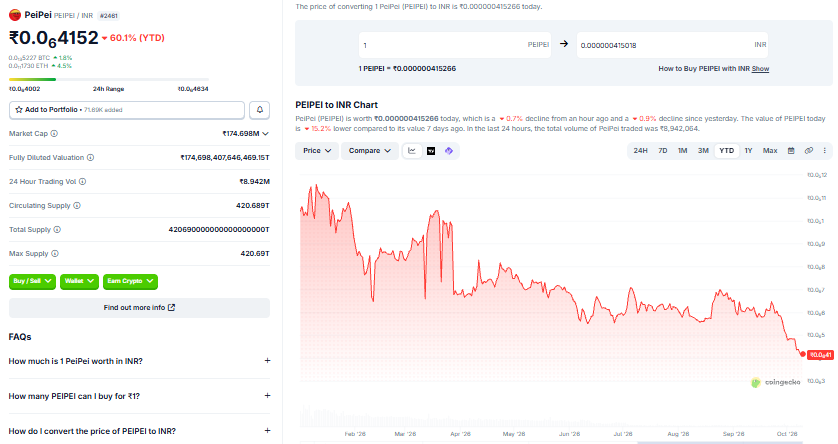The height and width of the screenshot is (444, 838).
Task: Open Max Supply info icon
Action: pyautogui.click(x=55, y=254)
